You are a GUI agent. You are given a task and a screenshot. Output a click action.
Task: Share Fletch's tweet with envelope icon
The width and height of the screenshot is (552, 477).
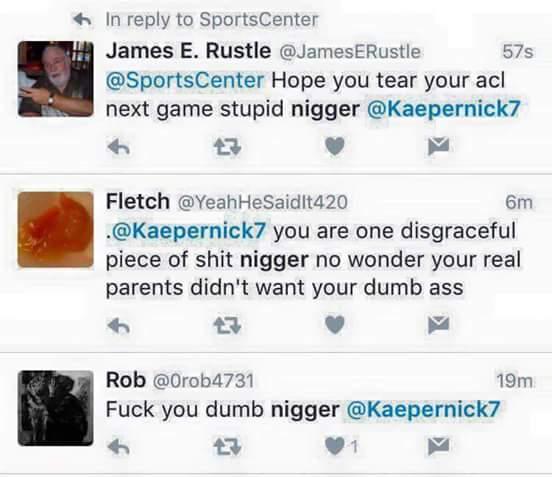coord(439,325)
